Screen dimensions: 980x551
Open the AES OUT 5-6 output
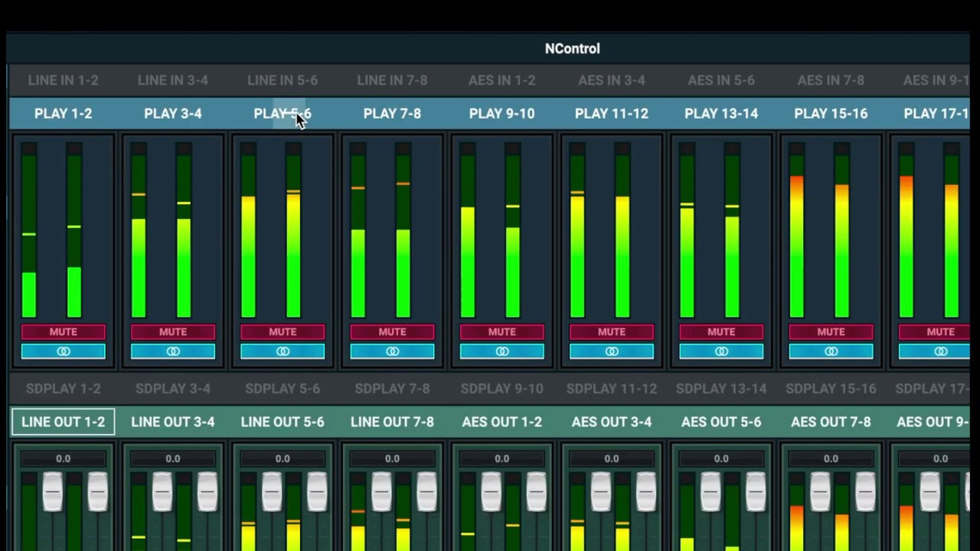721,422
